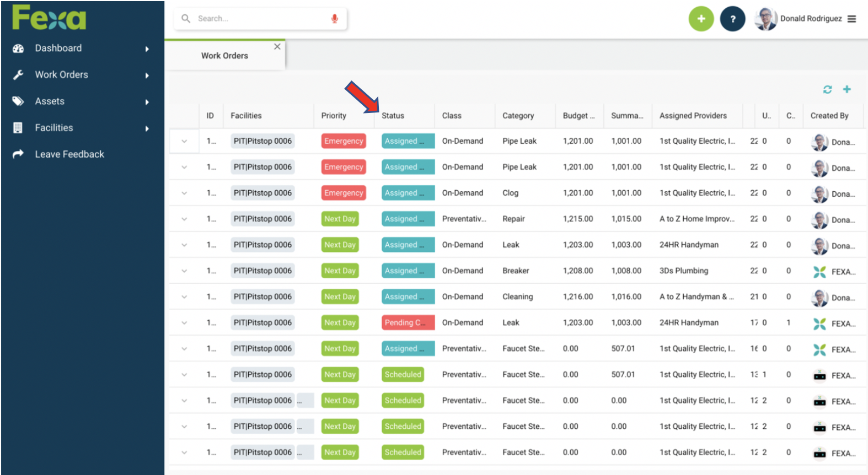Click A to Z Home Improv... provider cell
The height and width of the screenshot is (475, 868).
697,219
